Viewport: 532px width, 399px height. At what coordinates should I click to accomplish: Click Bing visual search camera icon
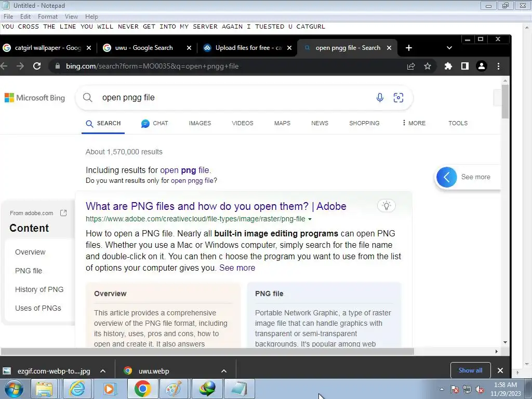pyautogui.click(x=398, y=98)
